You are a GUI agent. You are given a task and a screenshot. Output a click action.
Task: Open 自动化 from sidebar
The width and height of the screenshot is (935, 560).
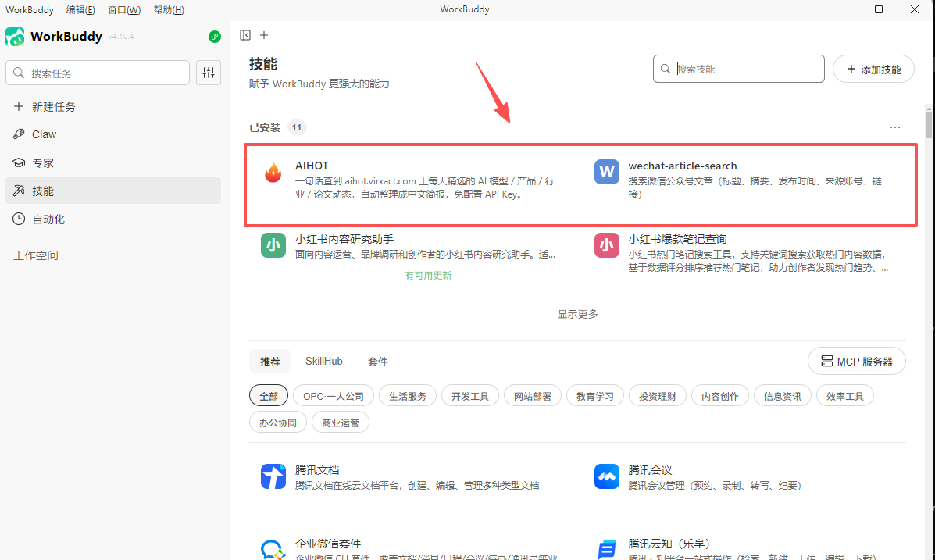tap(113, 219)
